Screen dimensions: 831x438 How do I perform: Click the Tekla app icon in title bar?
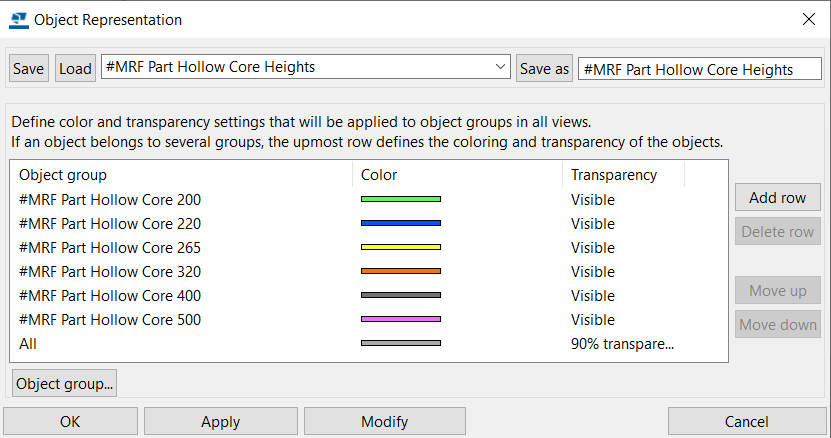pos(19,20)
